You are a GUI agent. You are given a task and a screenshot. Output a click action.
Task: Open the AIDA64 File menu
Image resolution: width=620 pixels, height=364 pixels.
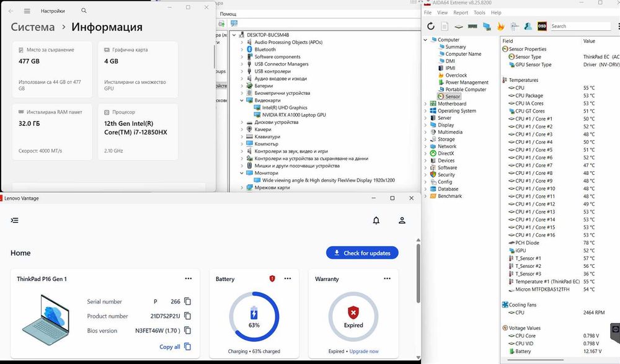(428, 12)
